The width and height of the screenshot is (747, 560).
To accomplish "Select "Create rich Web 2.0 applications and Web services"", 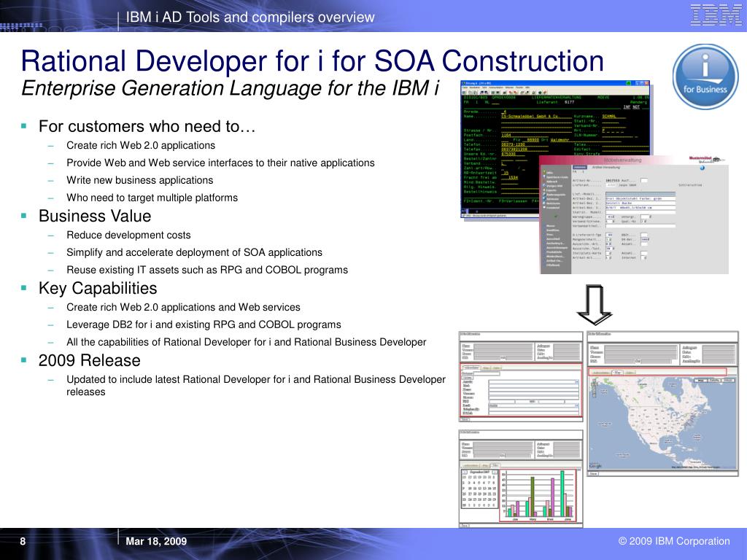I will pos(183,307).
